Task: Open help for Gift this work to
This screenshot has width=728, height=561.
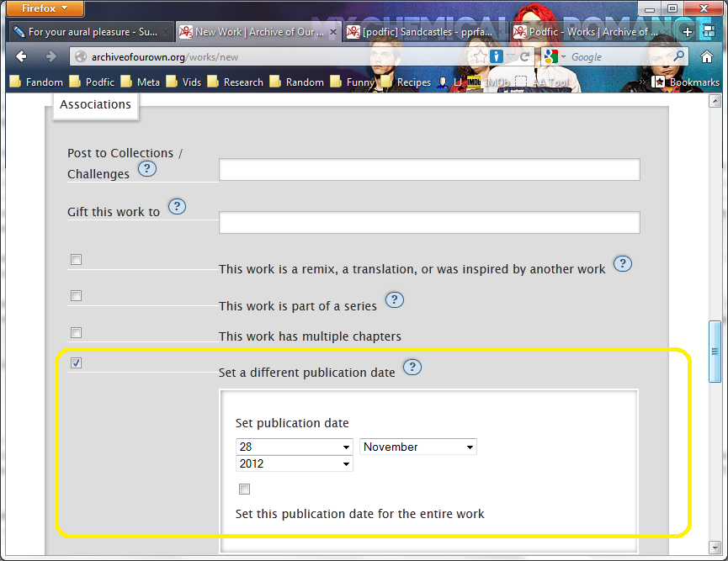Action: click(x=177, y=207)
